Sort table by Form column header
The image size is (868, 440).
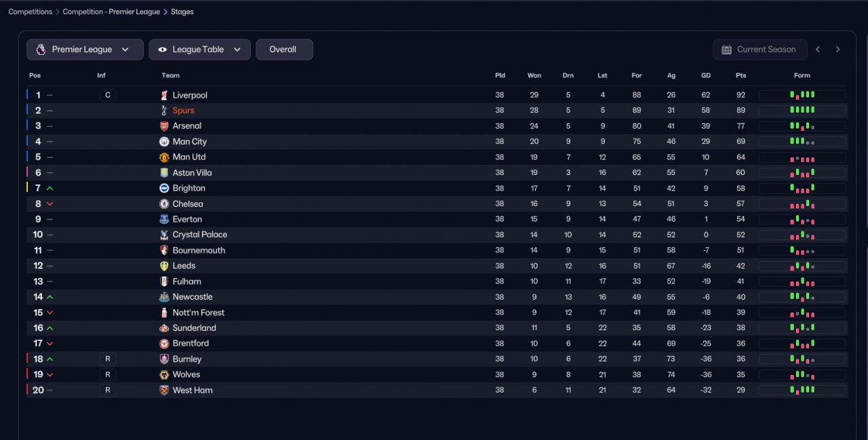[x=802, y=76]
